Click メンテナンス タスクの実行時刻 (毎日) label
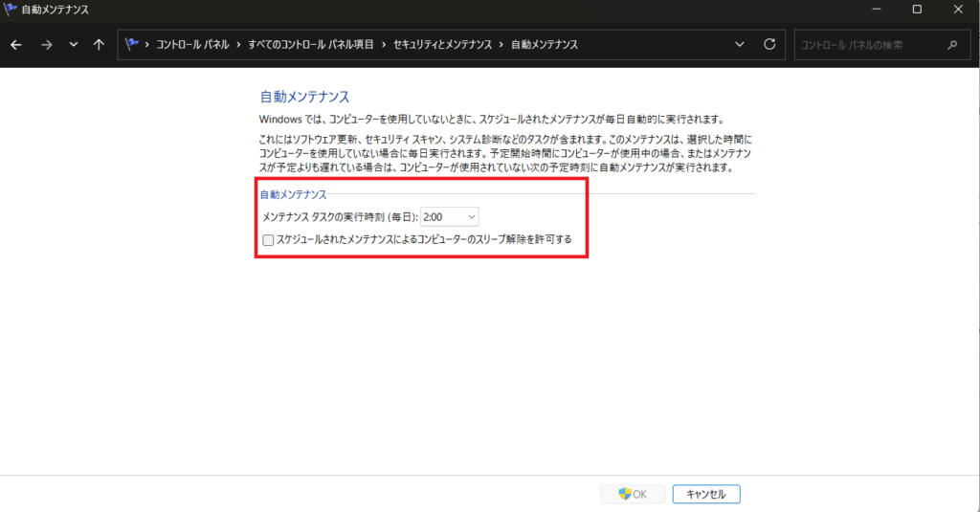Viewport: 980px width, 512px height. point(340,217)
